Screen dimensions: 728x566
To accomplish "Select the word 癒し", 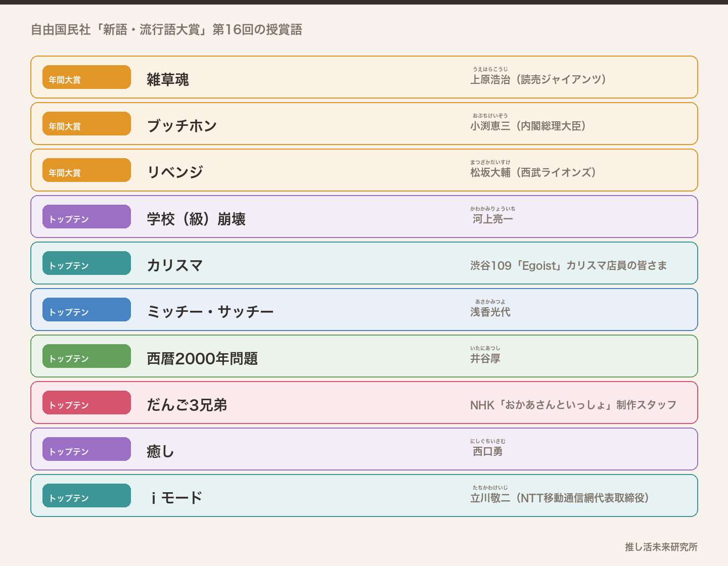I will 160,451.
